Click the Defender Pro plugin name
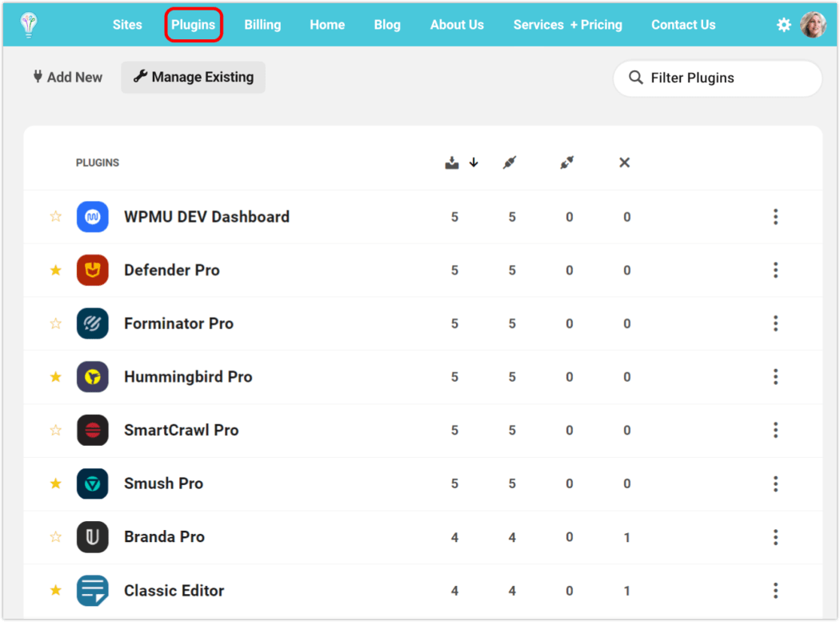Viewport: 840px width, 622px height. 172,271
